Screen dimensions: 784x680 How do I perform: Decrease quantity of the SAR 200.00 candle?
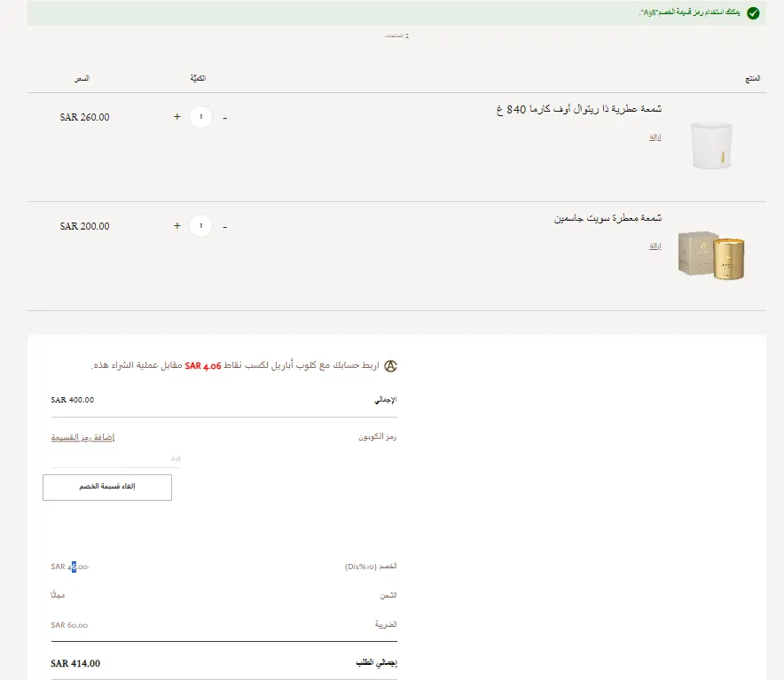[x=225, y=226]
